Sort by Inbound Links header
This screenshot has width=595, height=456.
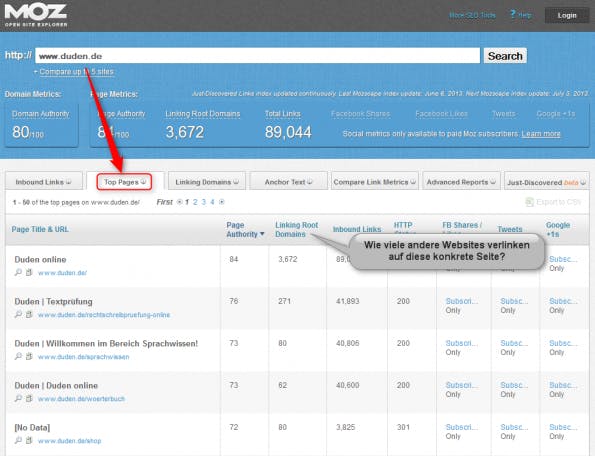(x=357, y=229)
